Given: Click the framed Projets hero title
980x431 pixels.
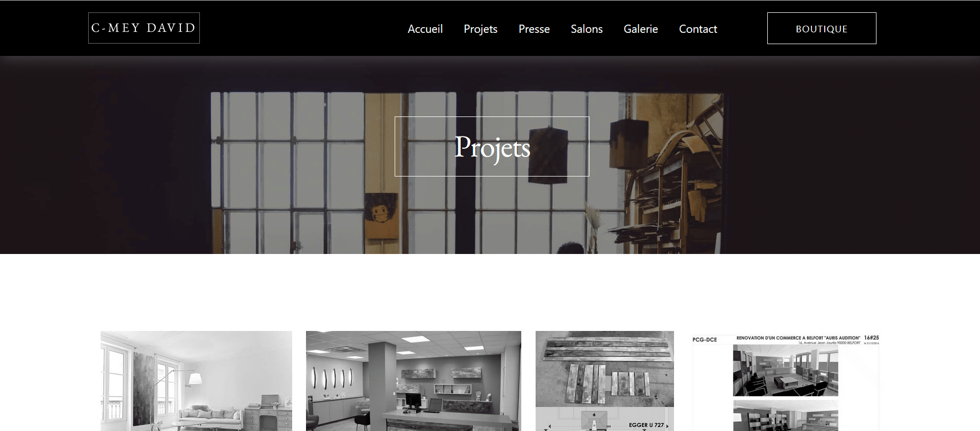Looking at the screenshot, I should pos(492,147).
